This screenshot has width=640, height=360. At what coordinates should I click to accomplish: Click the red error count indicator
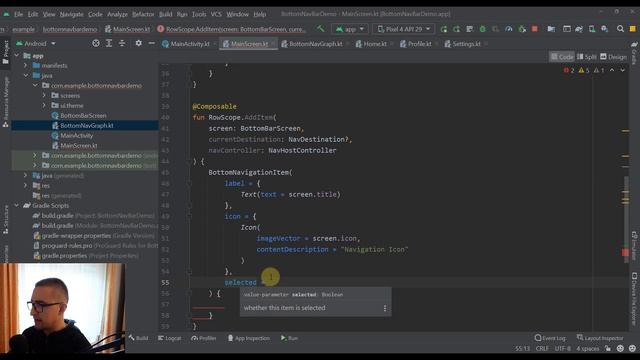(x=569, y=70)
